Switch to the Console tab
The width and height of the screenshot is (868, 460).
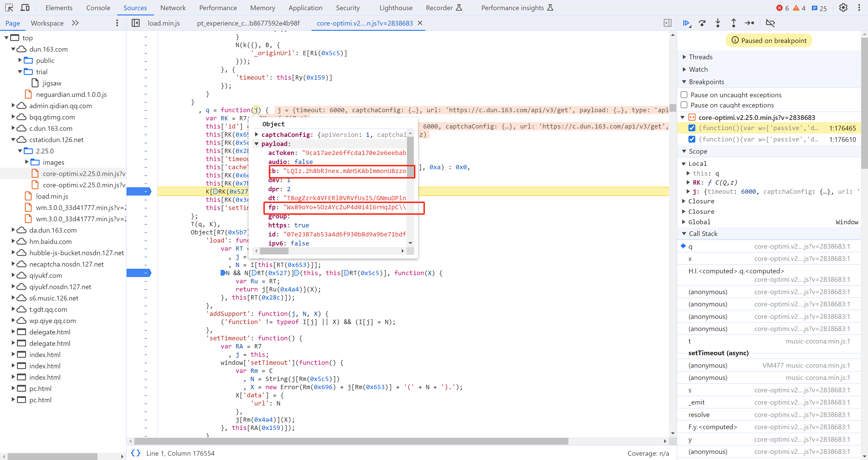98,8
